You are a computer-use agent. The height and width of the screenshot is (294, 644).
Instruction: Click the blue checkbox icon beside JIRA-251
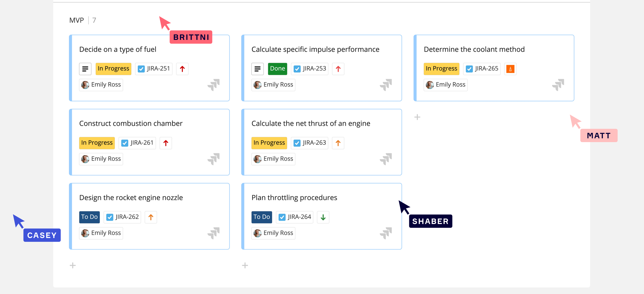point(141,69)
